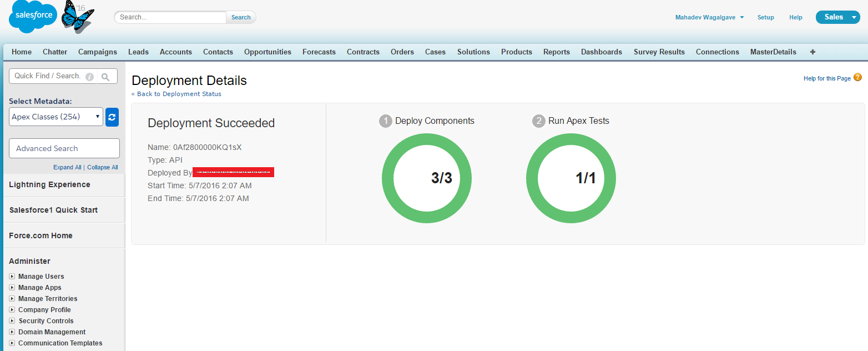Image resolution: width=868 pixels, height=351 pixels.
Task: Open the Mahadev Wagalgave user menu
Action: click(x=709, y=17)
